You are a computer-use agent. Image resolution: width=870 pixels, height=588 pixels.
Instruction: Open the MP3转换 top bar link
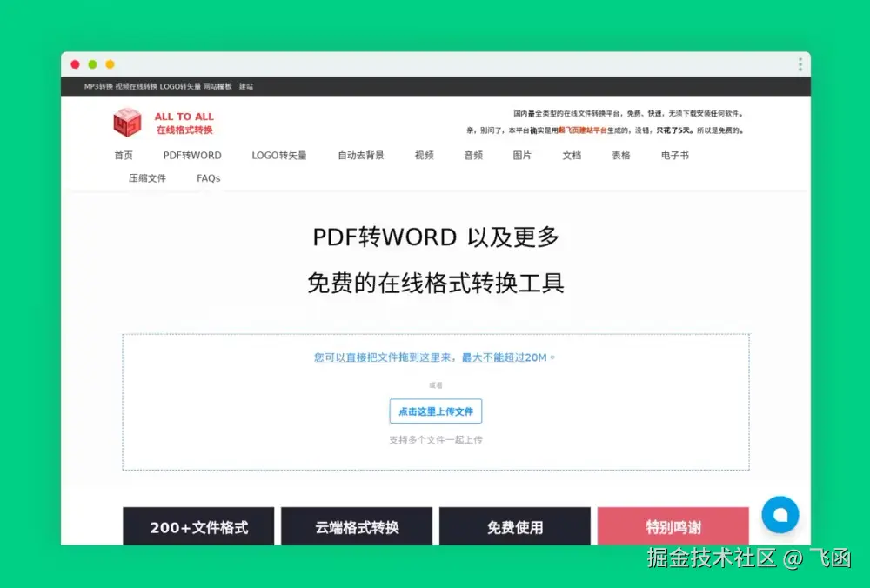point(98,86)
